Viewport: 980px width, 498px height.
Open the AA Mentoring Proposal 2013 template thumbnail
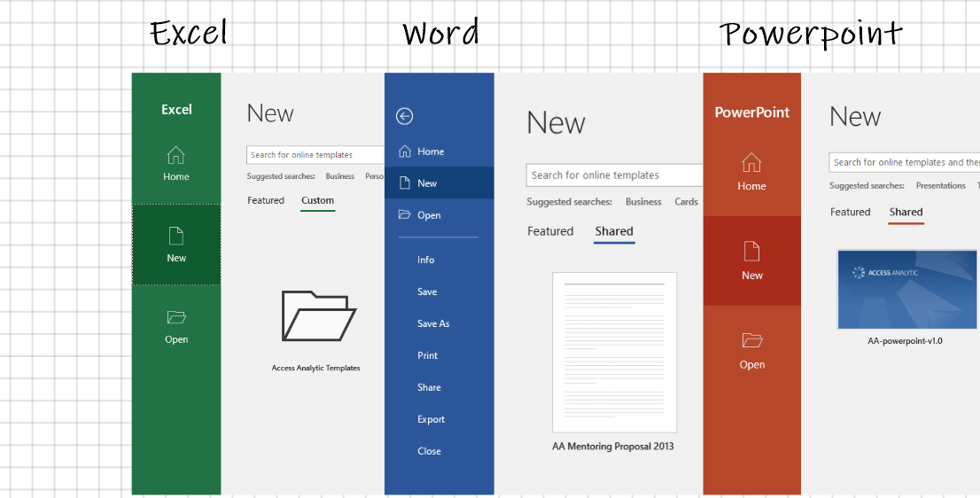point(614,353)
